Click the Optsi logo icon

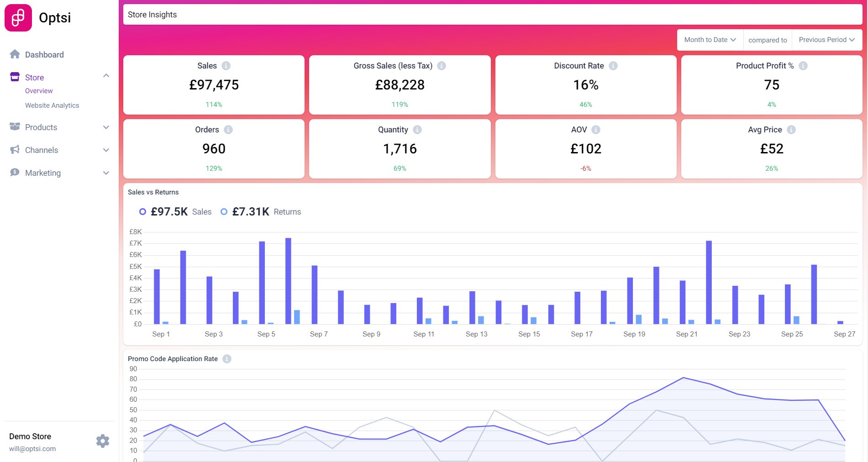pos(18,18)
